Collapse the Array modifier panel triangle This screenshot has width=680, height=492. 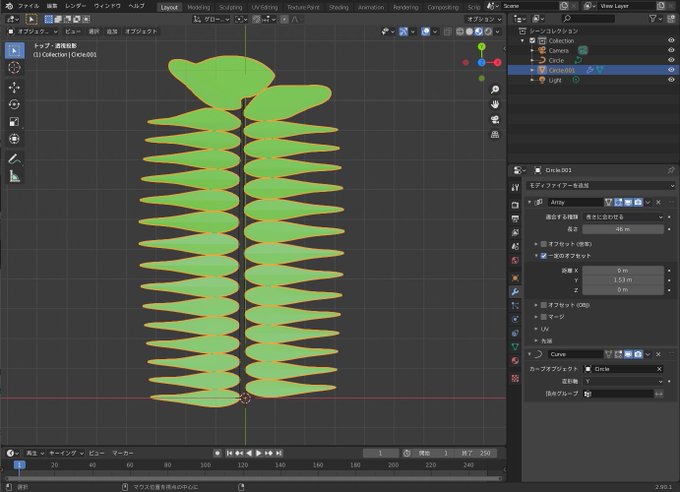[x=530, y=202]
